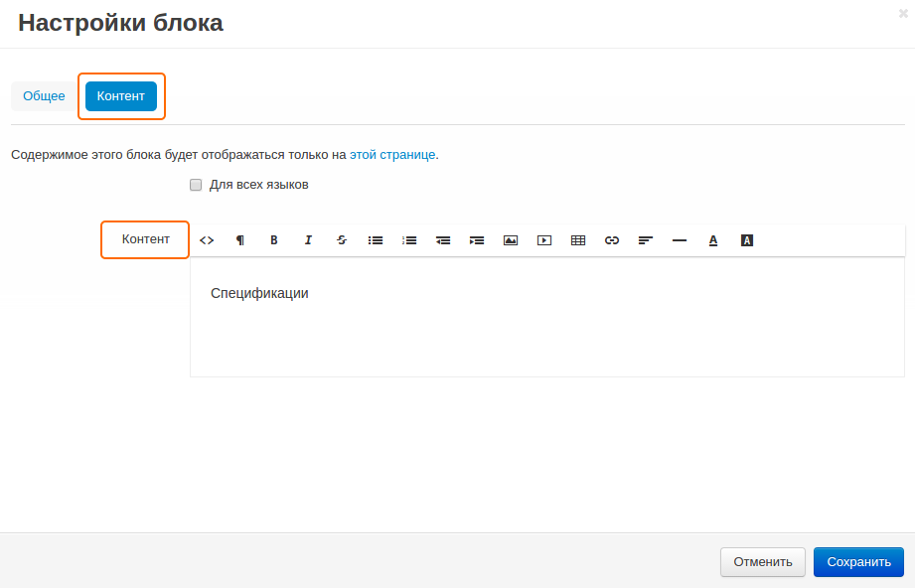Create a bulleted list
This screenshot has height=588, width=915.
pos(375,239)
